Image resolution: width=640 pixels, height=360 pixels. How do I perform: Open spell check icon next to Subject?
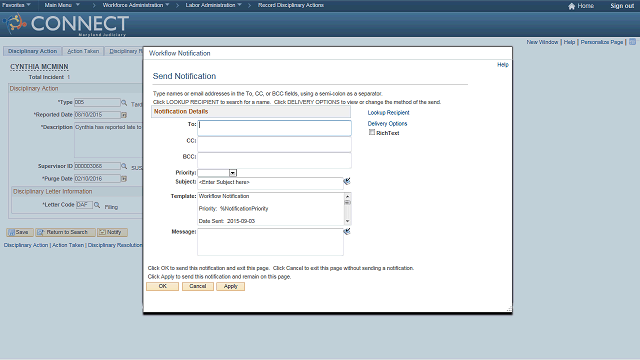347,181
